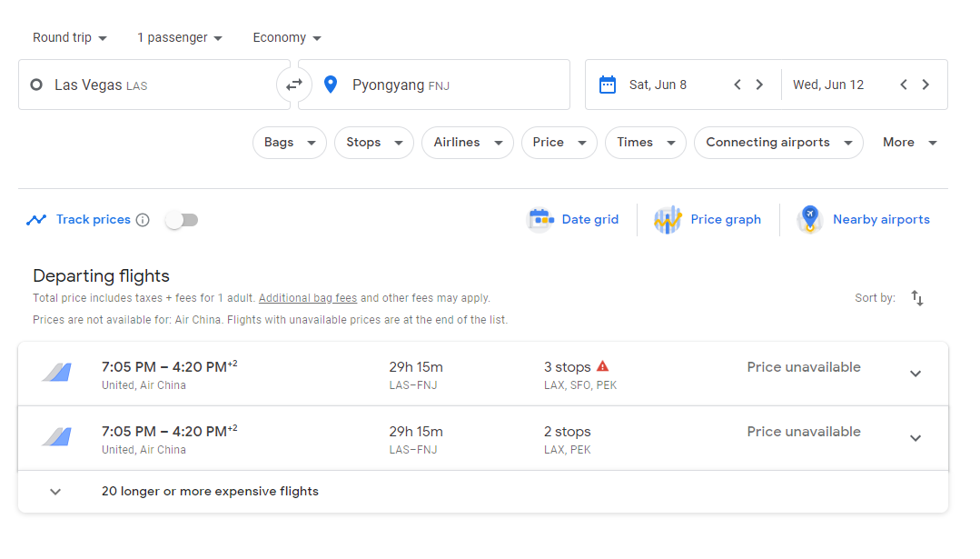Click the departure calendar icon
The image size is (980, 559).
(608, 85)
